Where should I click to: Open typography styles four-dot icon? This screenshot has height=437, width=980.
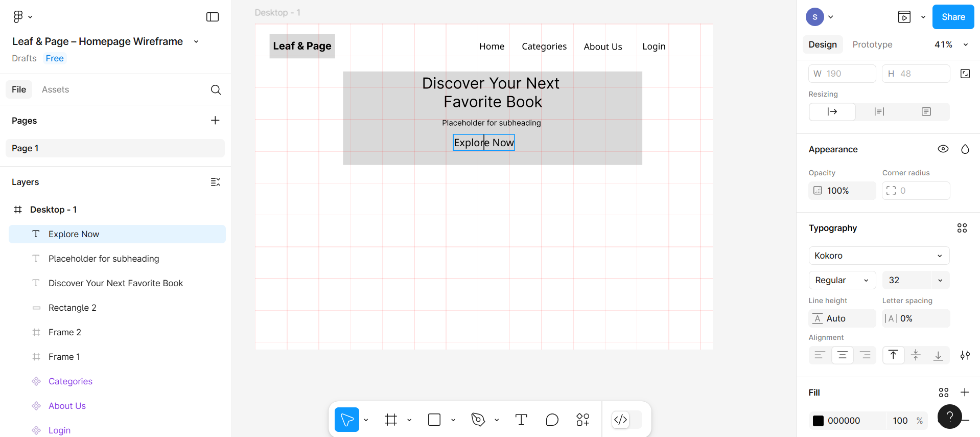(962, 228)
